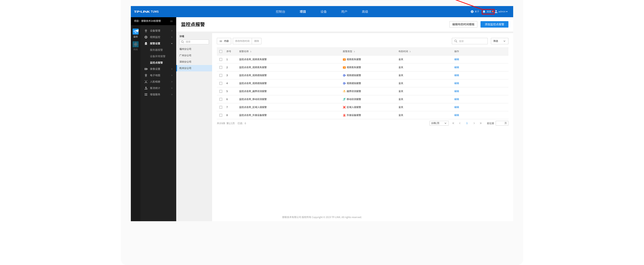Go to the first page icon
Viewport: 644px width, 265px height.
453,123
